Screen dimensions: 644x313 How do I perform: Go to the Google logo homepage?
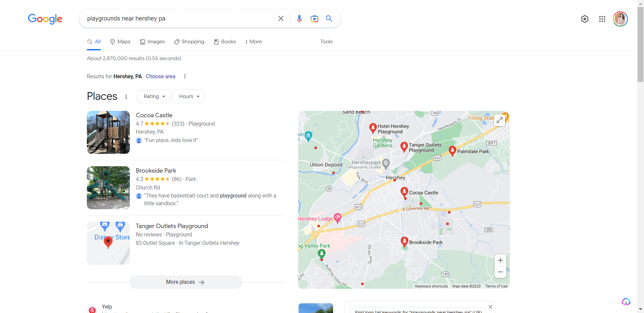click(45, 19)
